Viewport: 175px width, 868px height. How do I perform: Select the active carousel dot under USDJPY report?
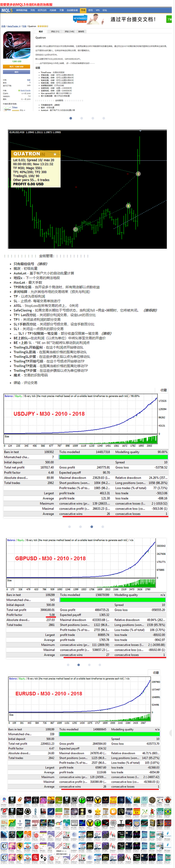click(92, 527)
